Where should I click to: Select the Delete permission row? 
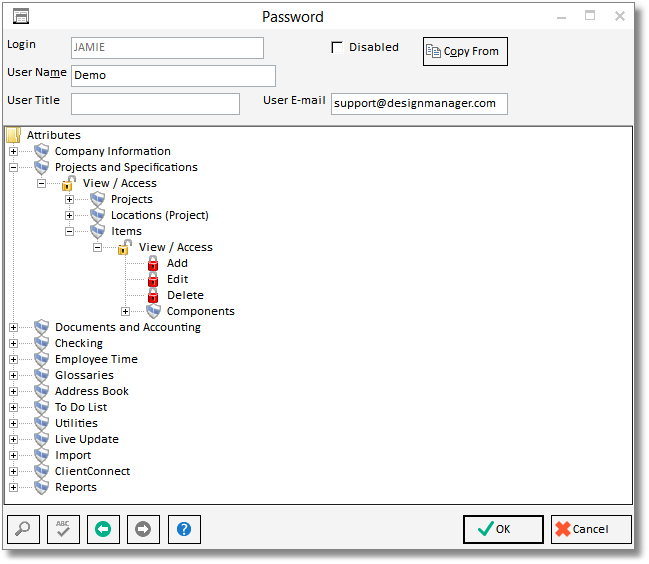click(185, 295)
